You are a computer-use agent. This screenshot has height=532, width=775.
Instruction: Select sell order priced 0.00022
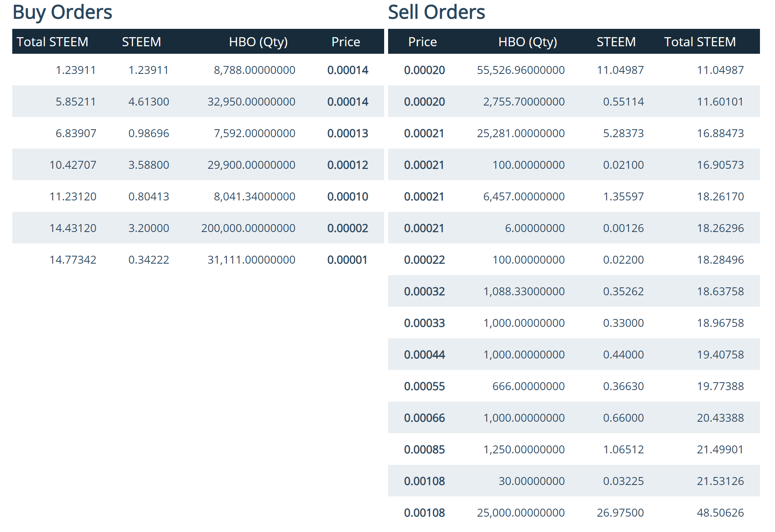[424, 260]
